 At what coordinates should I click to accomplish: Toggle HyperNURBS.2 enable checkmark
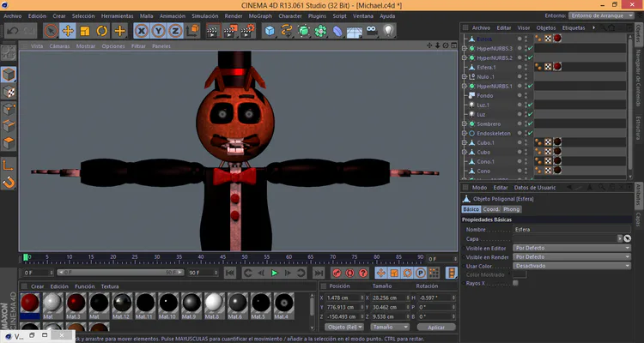531,57
